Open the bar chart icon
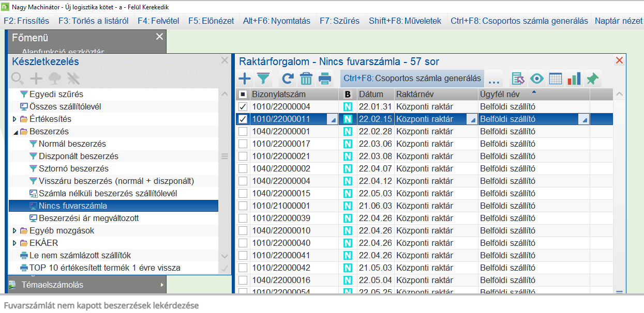The image size is (644, 313). click(574, 79)
